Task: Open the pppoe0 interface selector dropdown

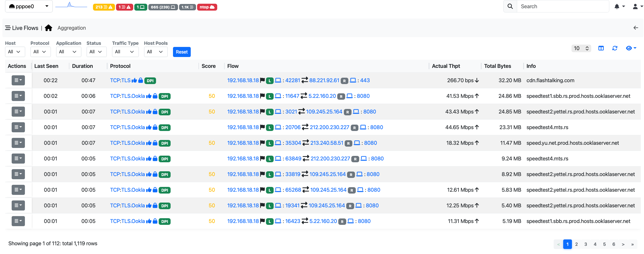Action: pyautogui.click(x=29, y=6)
